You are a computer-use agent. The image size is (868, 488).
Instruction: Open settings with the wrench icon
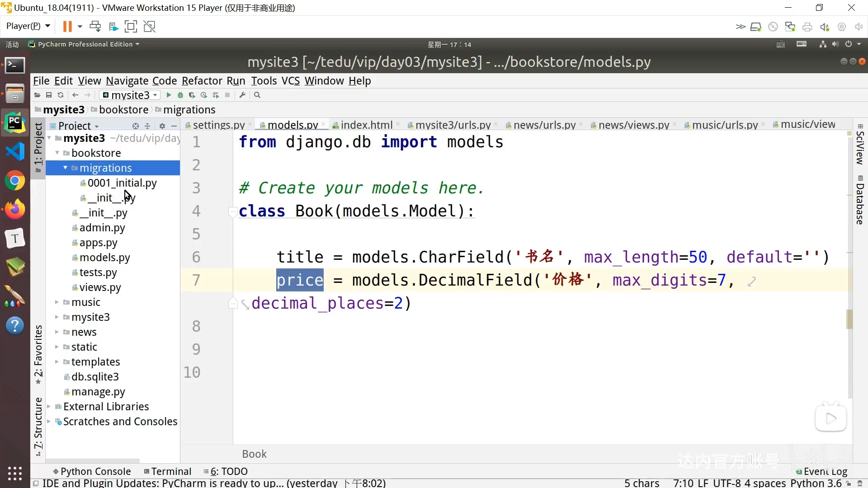tap(242, 95)
